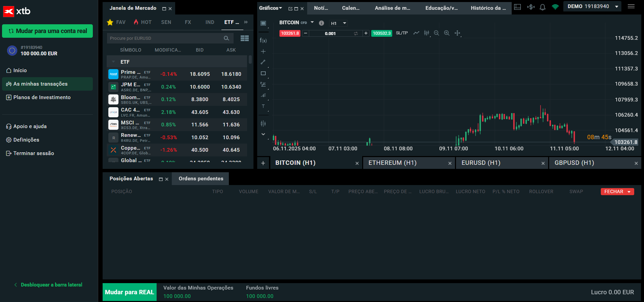Open the H1 timeframe dropdown
This screenshot has width=644, height=302.
coord(338,23)
